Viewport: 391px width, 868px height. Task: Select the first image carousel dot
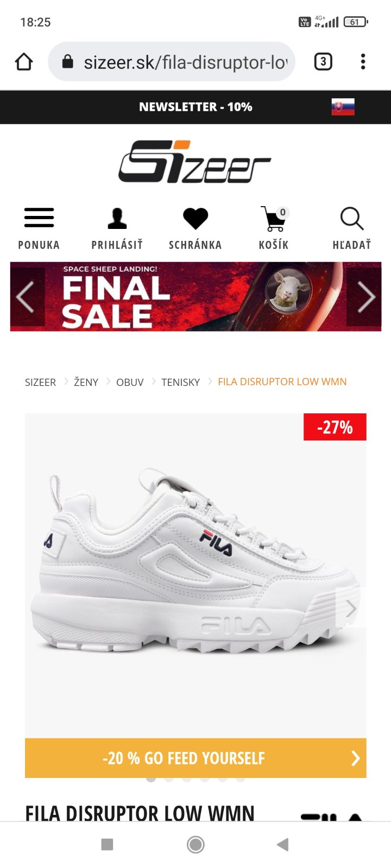click(151, 780)
